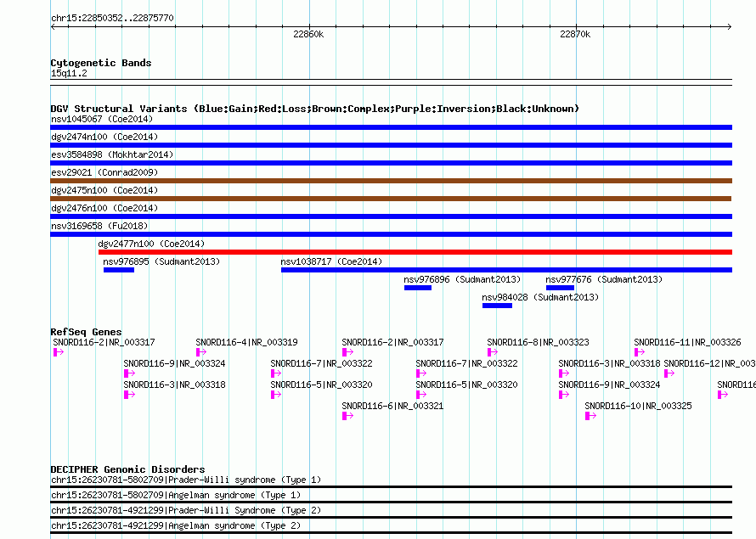Click the 22860k ruler position label
Viewport: 756px width, 539px height.
coord(308,34)
